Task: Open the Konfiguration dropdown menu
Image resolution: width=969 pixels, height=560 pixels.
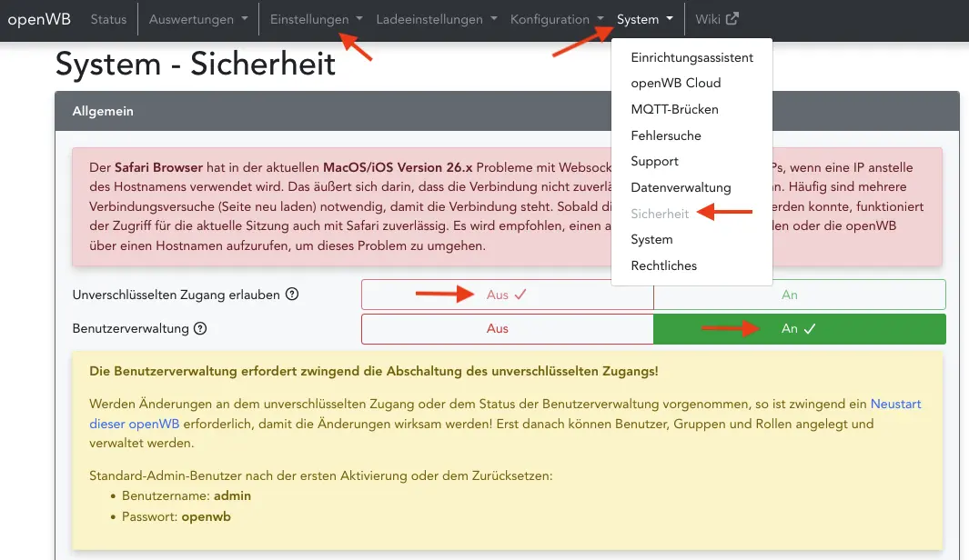Action: 557,19
